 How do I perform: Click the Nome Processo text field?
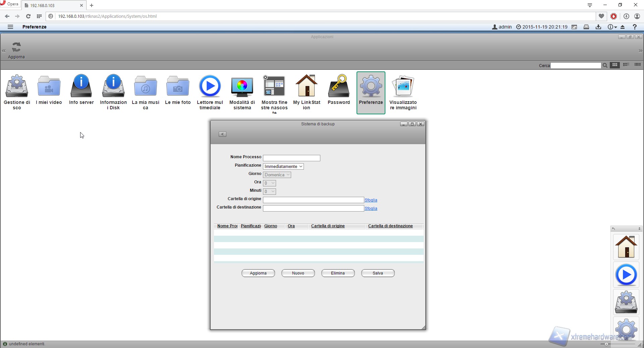pyautogui.click(x=291, y=158)
